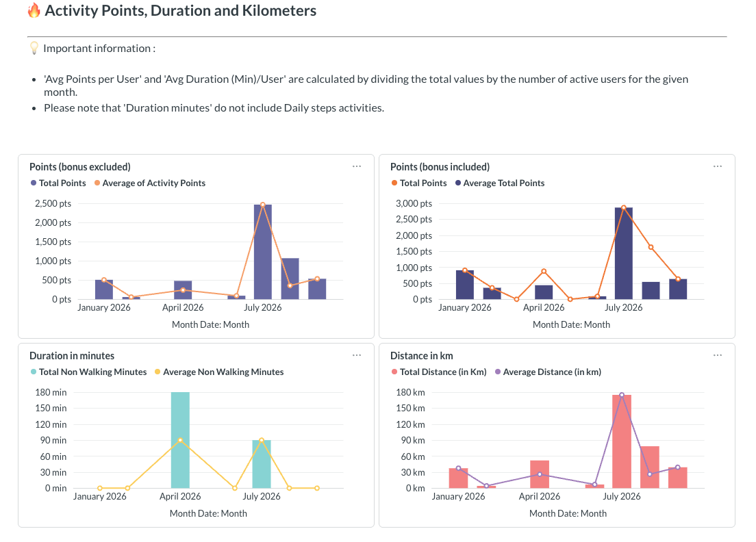Select the tallest July 2026 bar in bonus excluded chart
The image size is (756, 542).
[263, 252]
